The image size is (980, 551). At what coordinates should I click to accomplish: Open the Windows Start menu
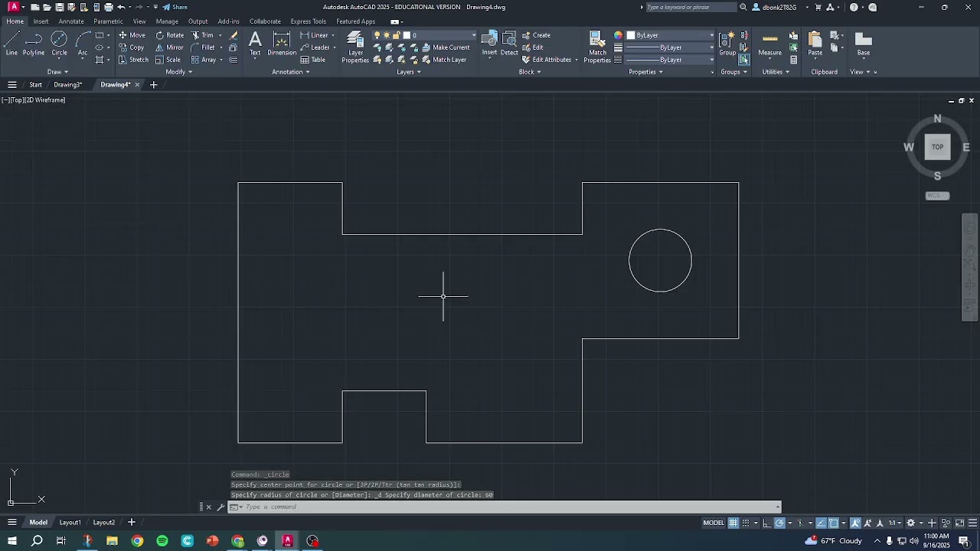(x=12, y=541)
